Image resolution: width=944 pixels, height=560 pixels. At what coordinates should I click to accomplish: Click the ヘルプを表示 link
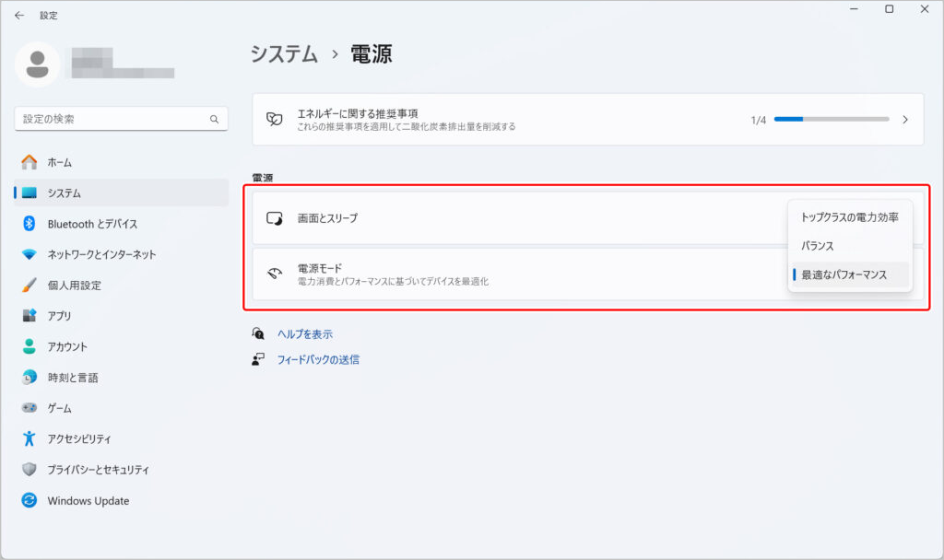306,332
